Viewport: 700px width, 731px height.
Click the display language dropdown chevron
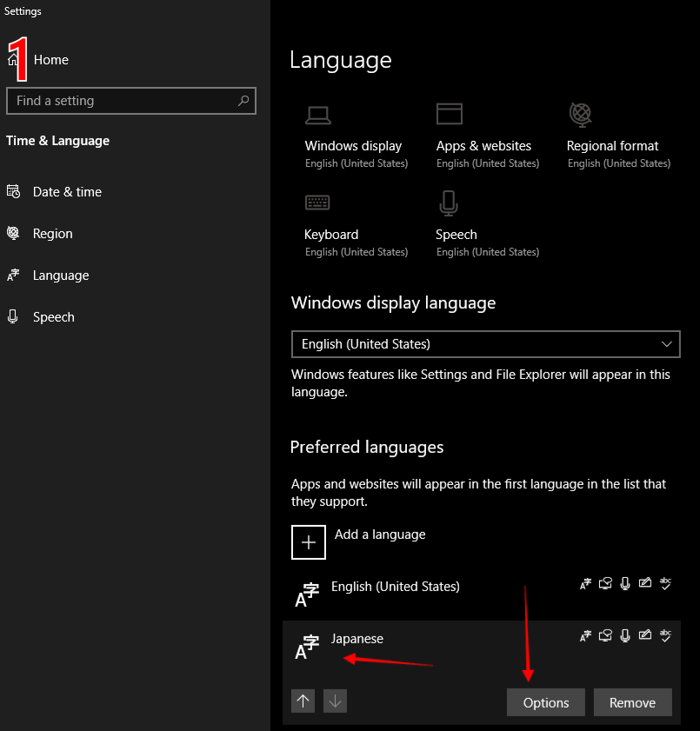[667, 344]
